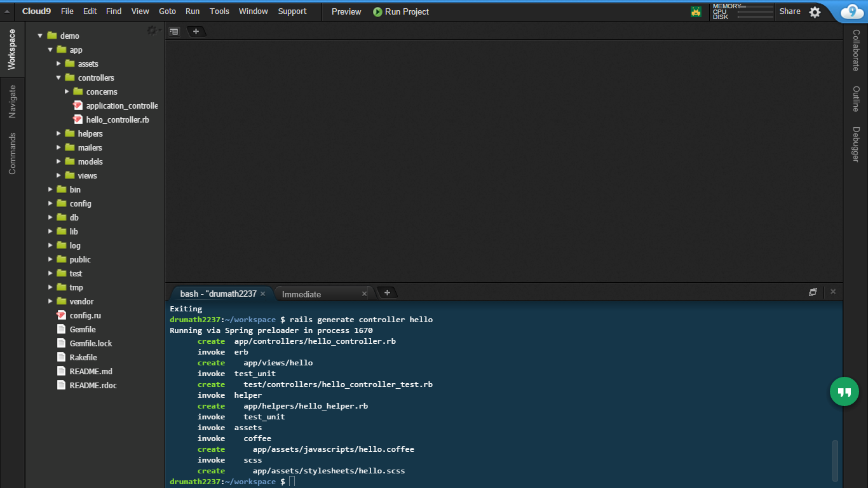Screen dimensions: 868x488
Task: Close the Immediate tab
Action: (364, 294)
